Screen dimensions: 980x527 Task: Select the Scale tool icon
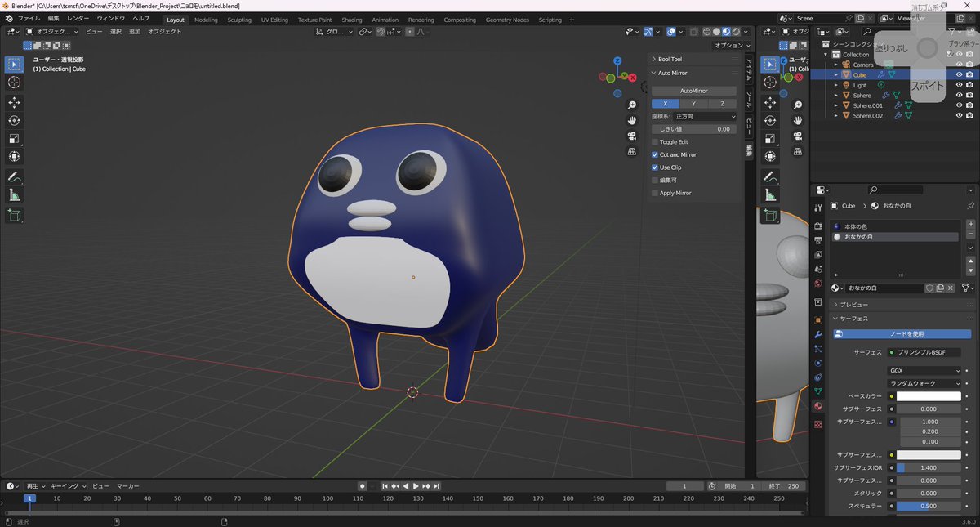point(15,138)
